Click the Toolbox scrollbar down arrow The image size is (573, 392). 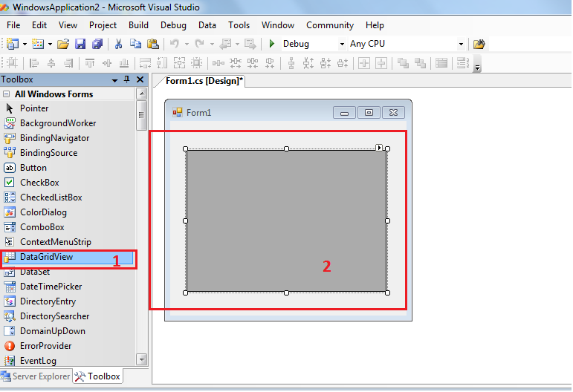(141, 359)
